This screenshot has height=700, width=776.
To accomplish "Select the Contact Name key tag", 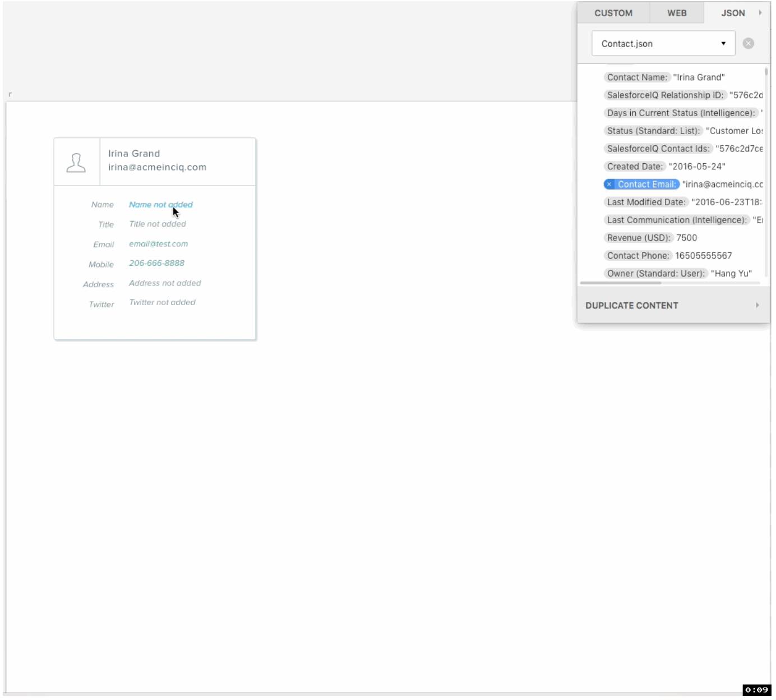I will click(637, 77).
